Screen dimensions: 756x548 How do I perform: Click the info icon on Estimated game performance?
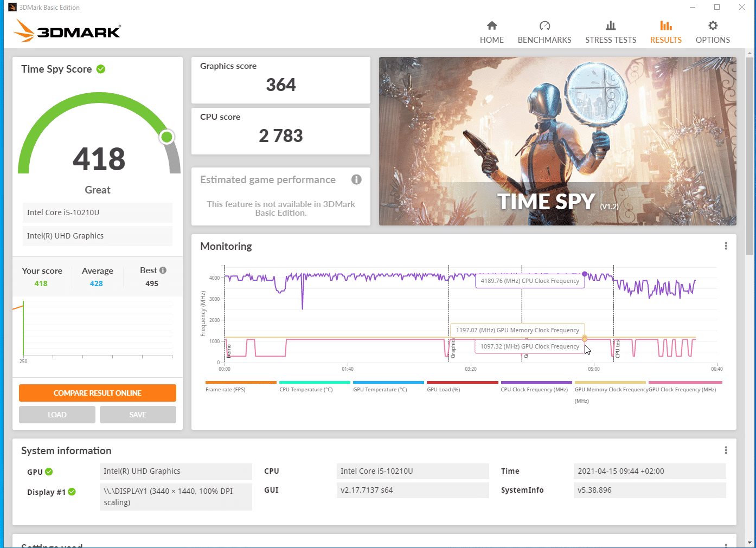[x=356, y=179]
